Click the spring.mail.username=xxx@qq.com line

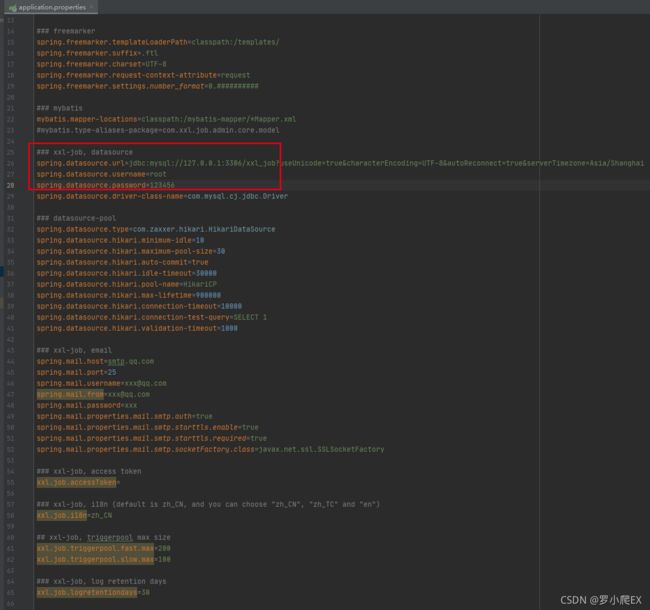tap(101, 383)
